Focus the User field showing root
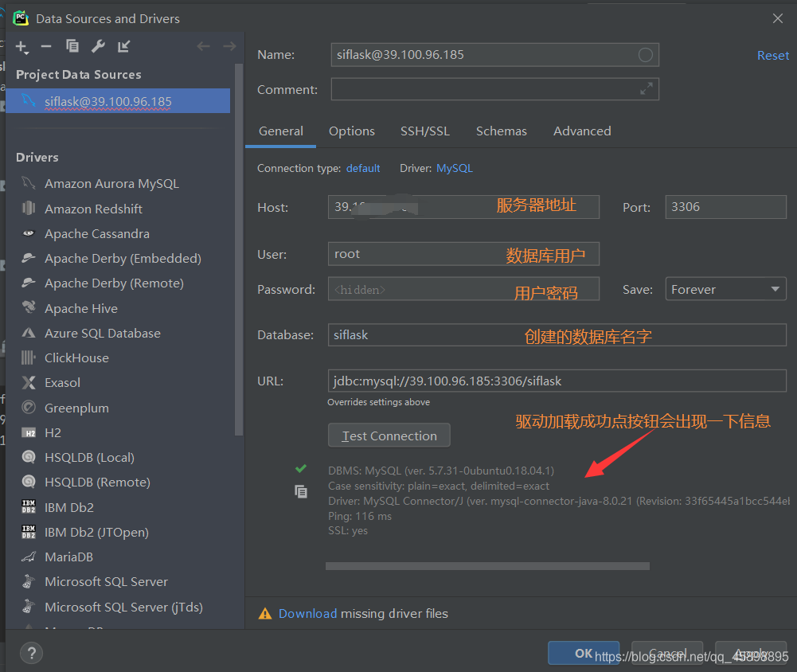 [463, 254]
